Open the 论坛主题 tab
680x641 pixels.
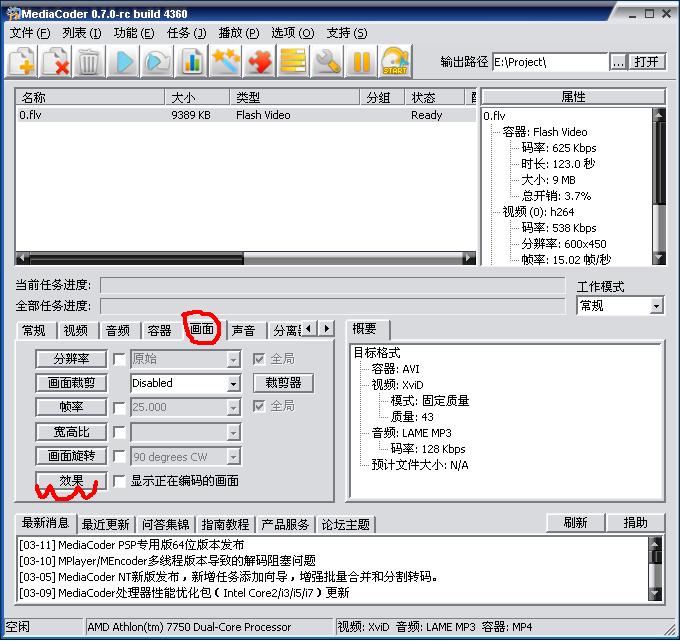tap(346, 525)
